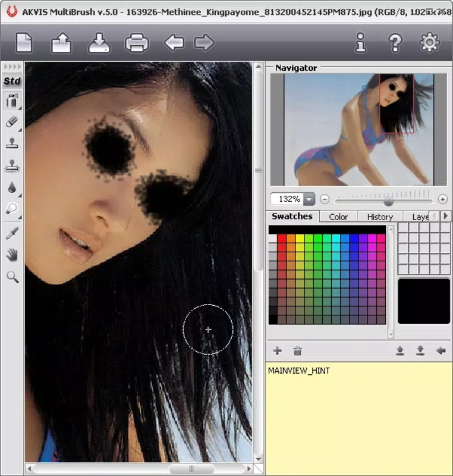
Task: Select the Chameleon Brush stamp tool
Action: (12, 166)
